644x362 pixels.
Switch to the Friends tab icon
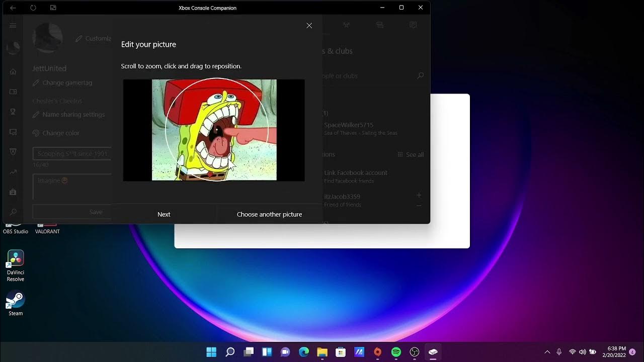pyautogui.click(x=346, y=25)
